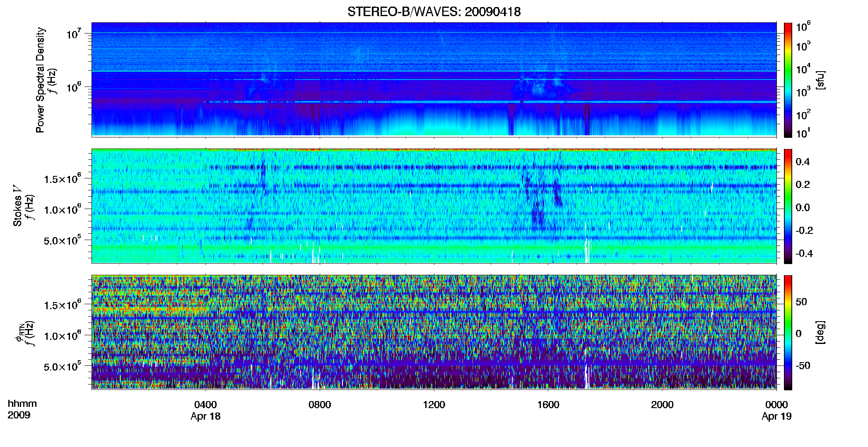
Task: Click the -50 tick on degrees color bar
Action: click(803, 365)
